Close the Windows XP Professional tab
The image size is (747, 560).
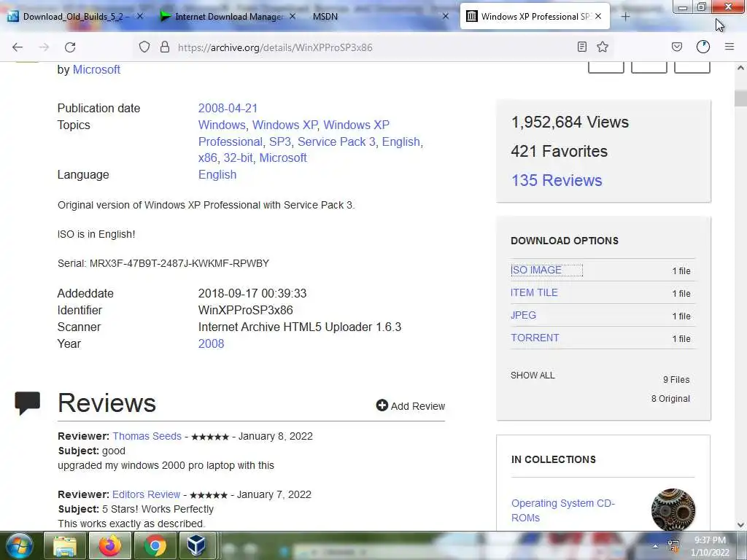point(598,16)
